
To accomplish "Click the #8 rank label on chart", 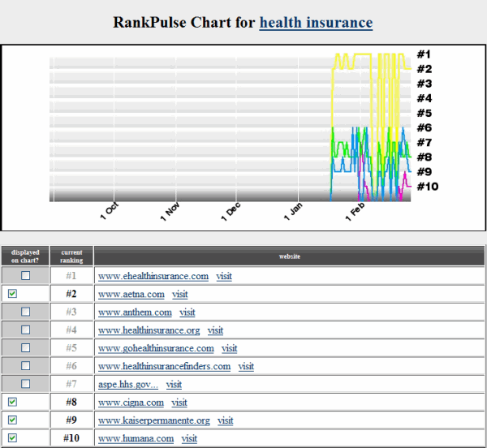I will 425,157.
